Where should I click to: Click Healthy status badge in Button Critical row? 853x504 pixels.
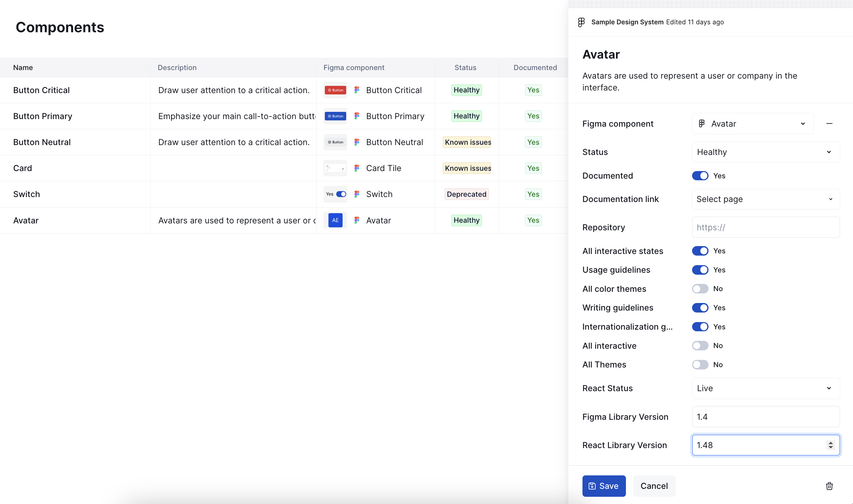tap(466, 90)
